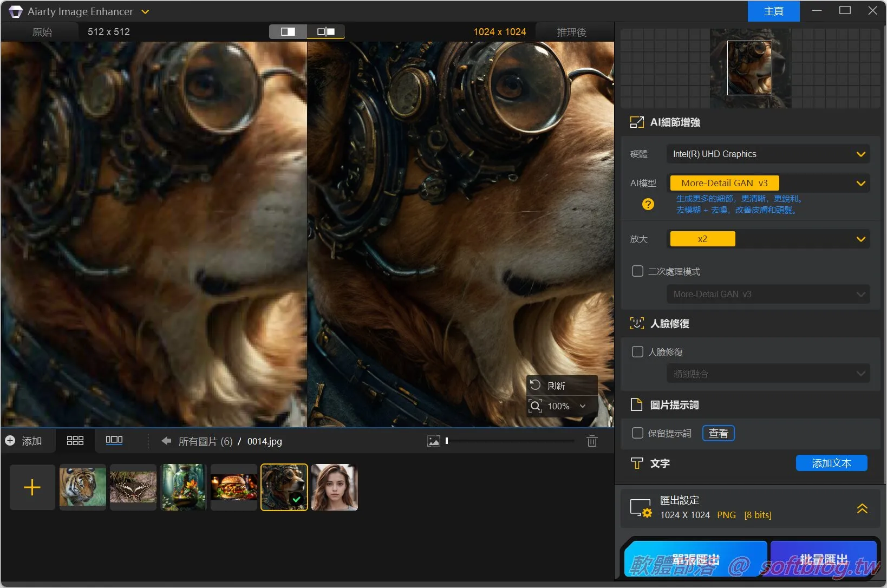This screenshot has height=588, width=887.
Task: Click the 查看 view button
Action: [718, 433]
